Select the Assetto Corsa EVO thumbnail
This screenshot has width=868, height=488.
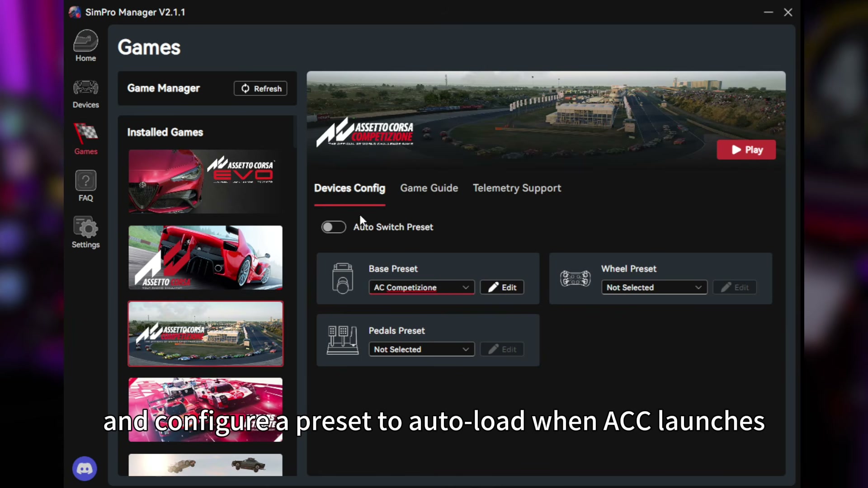click(205, 181)
